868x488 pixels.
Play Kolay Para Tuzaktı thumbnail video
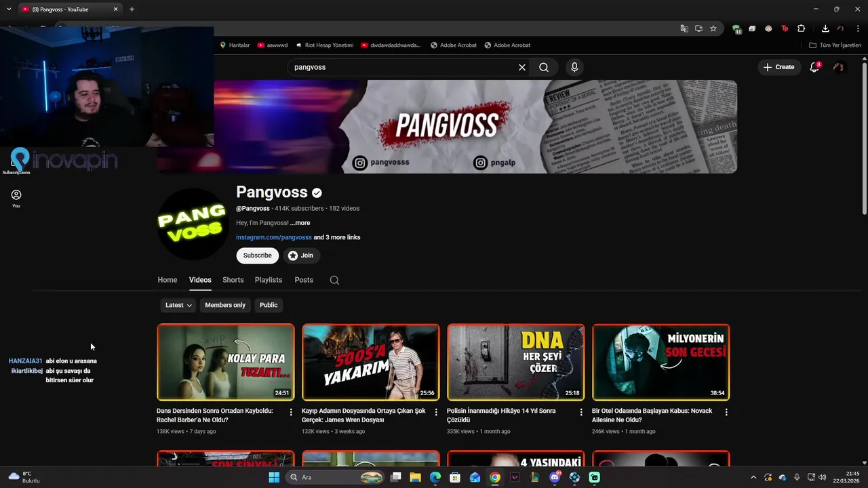[x=226, y=363]
